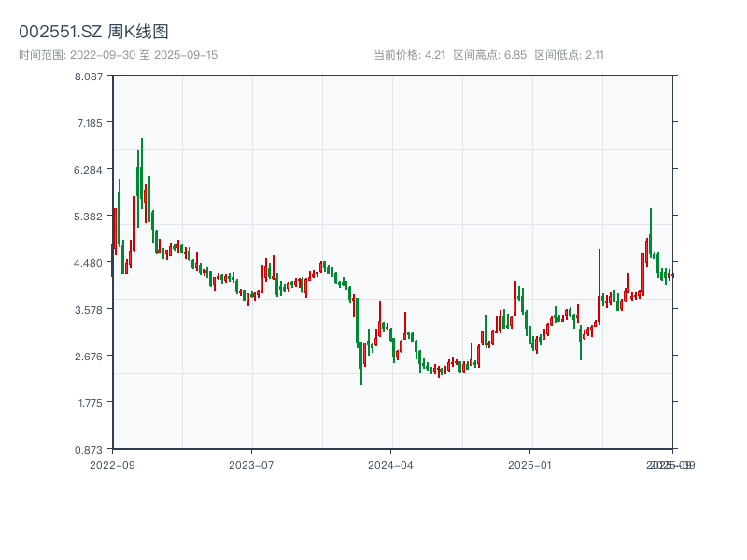Click the y-axis value 8.087
The height and width of the screenshot is (560, 747).
point(89,77)
